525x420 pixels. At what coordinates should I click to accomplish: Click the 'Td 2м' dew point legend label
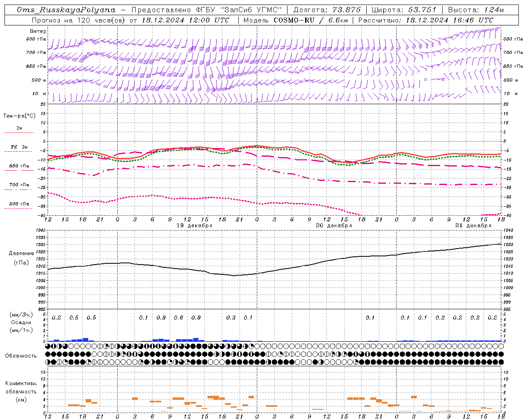click(19, 147)
